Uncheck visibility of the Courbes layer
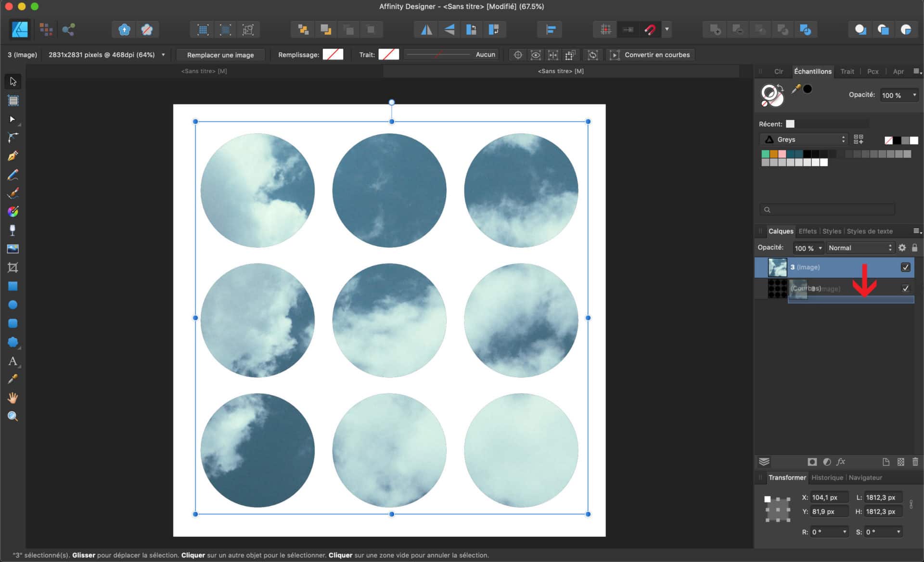924x562 pixels. point(905,288)
